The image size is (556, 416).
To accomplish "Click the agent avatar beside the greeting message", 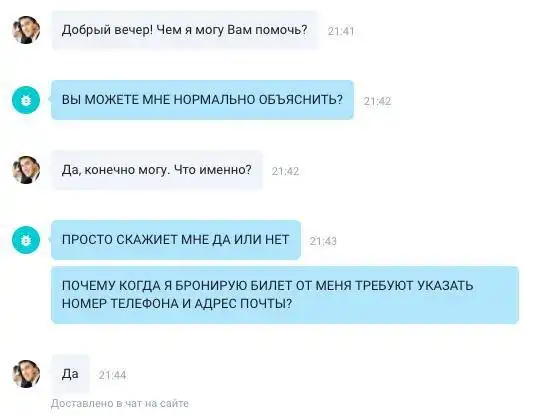I will point(26,30).
